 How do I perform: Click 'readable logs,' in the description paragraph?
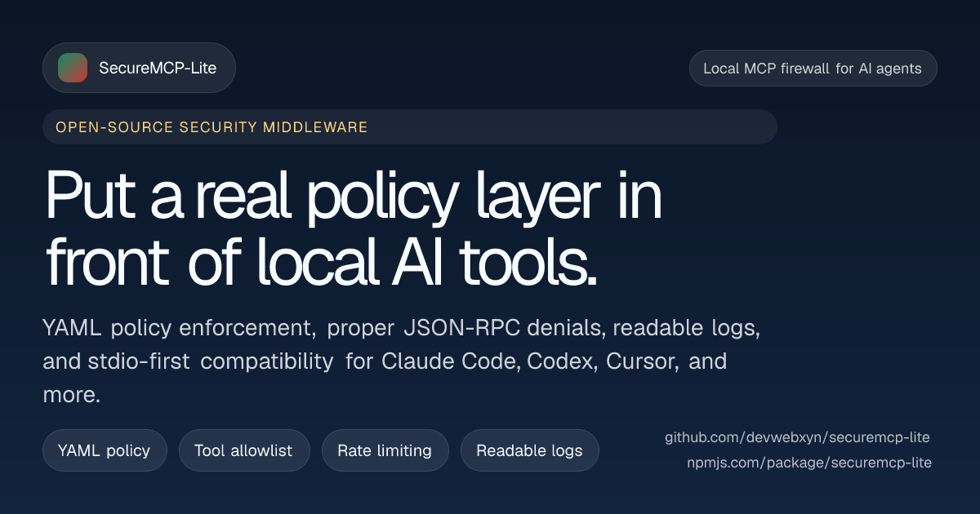pyautogui.click(x=687, y=329)
